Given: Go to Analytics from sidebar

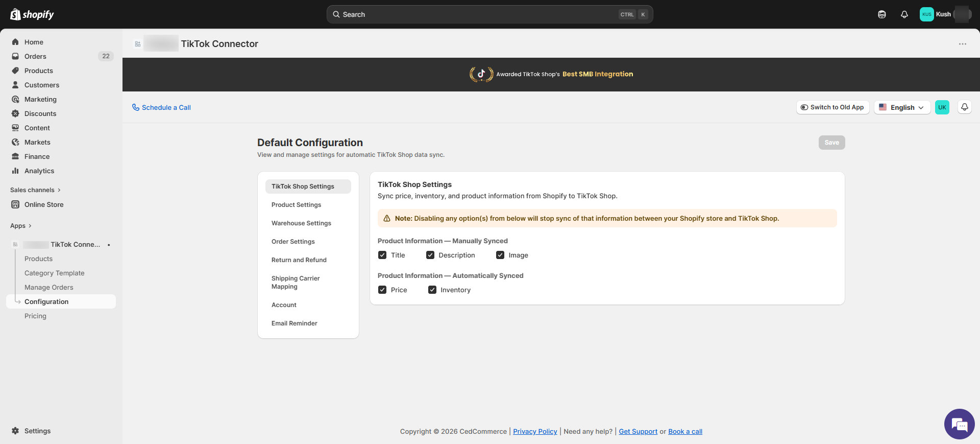Looking at the screenshot, I should [39, 171].
